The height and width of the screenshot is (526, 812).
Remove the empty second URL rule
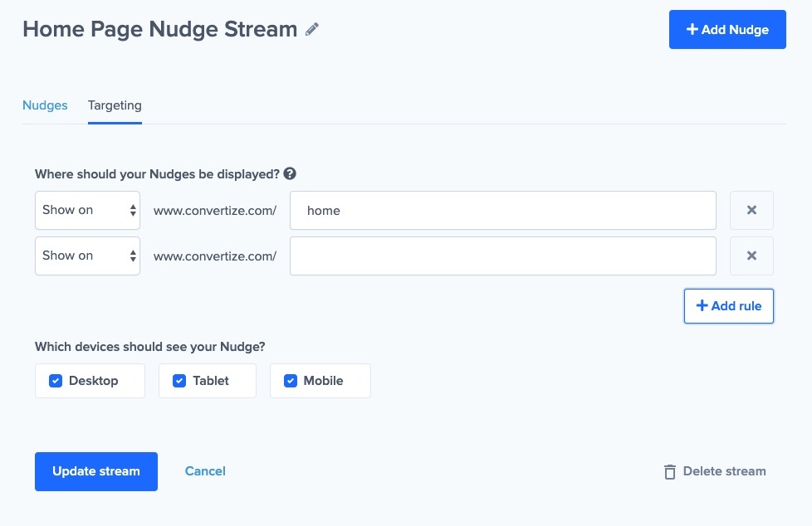[x=751, y=256]
